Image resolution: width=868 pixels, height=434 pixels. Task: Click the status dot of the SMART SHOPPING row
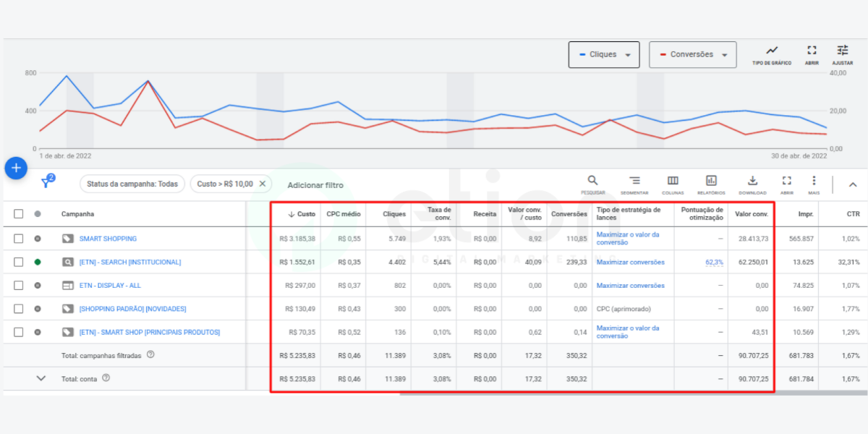coord(38,239)
